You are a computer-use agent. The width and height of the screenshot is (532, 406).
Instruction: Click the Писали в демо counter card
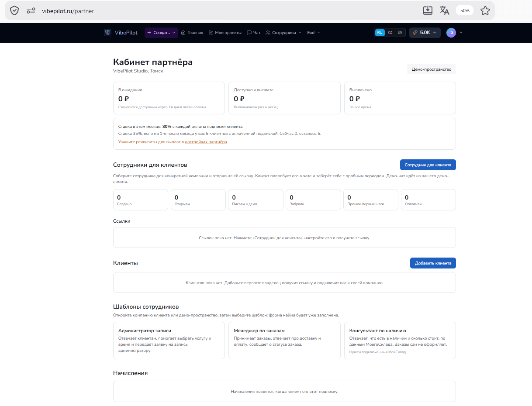[x=256, y=200]
